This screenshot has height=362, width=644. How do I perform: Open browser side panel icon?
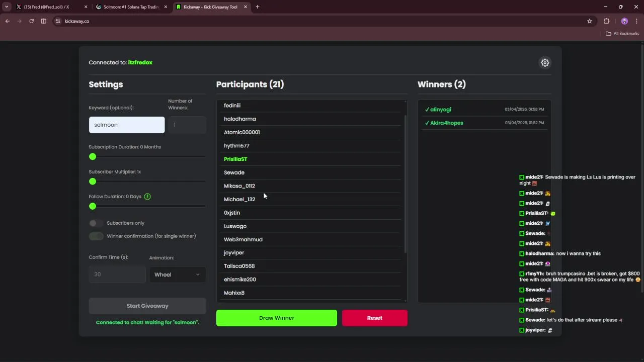[x=43, y=21]
